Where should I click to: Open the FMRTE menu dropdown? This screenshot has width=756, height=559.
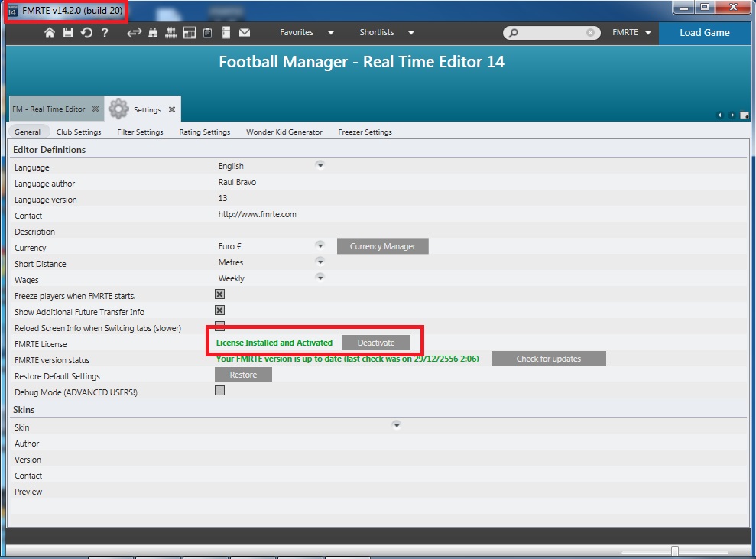[631, 32]
